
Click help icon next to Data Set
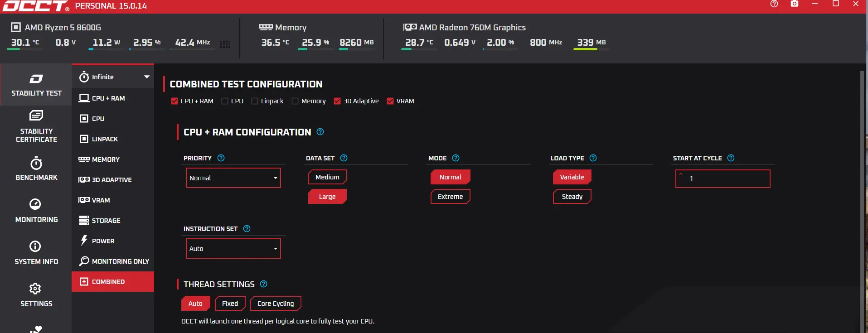[344, 158]
